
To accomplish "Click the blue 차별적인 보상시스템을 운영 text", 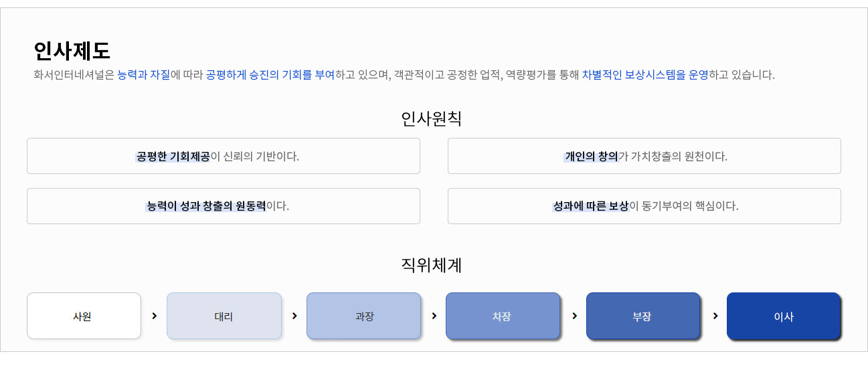I will click(644, 75).
